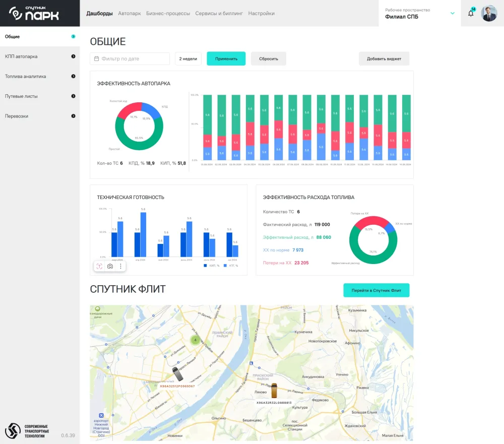This screenshot has height=444, width=504.
Task: Open the three-dot widget options menu
Action: tap(120, 266)
